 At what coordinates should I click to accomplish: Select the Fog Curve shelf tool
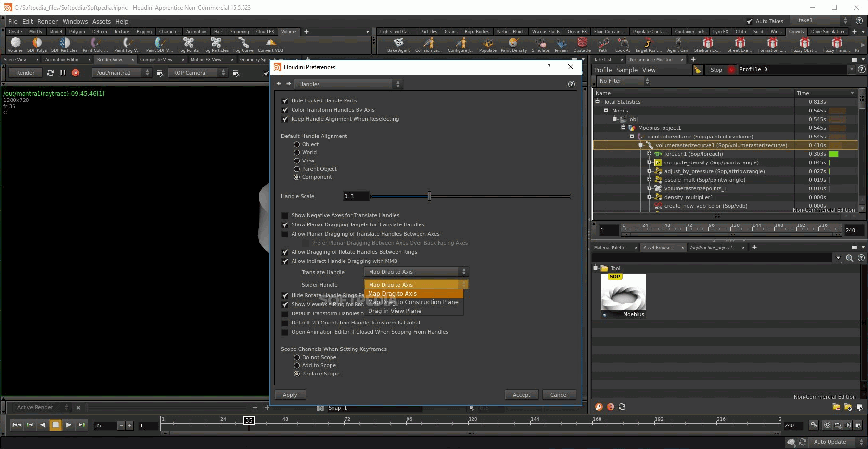[243, 44]
